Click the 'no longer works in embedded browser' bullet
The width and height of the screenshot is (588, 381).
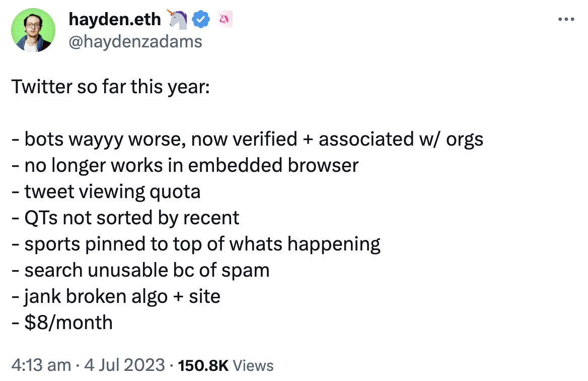[x=185, y=165]
